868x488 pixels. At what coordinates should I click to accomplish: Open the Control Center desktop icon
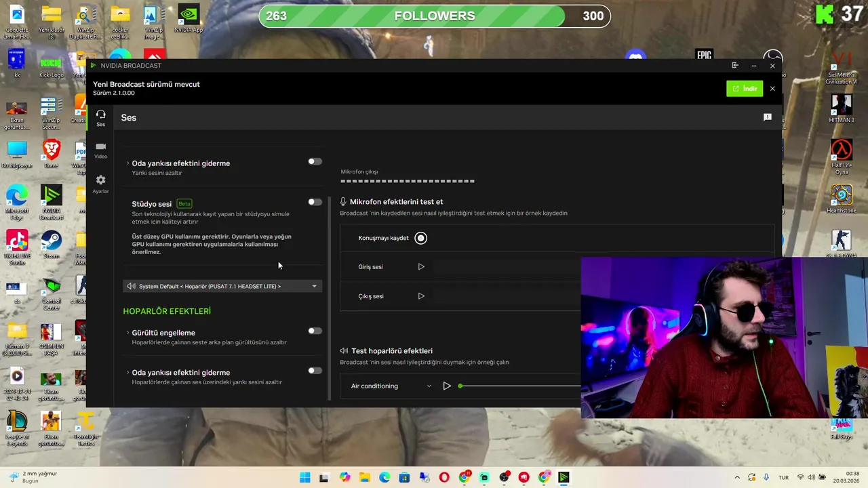pyautogui.click(x=52, y=293)
